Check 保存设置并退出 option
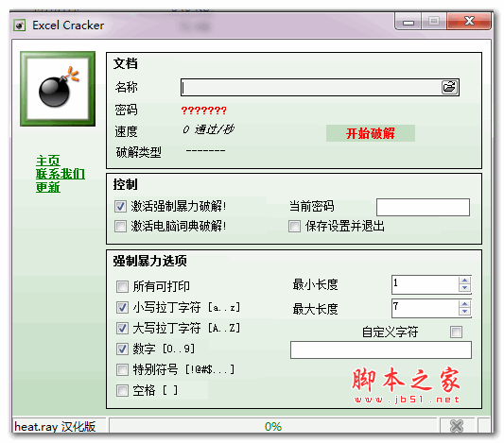The image size is (504, 443). pyautogui.click(x=294, y=226)
